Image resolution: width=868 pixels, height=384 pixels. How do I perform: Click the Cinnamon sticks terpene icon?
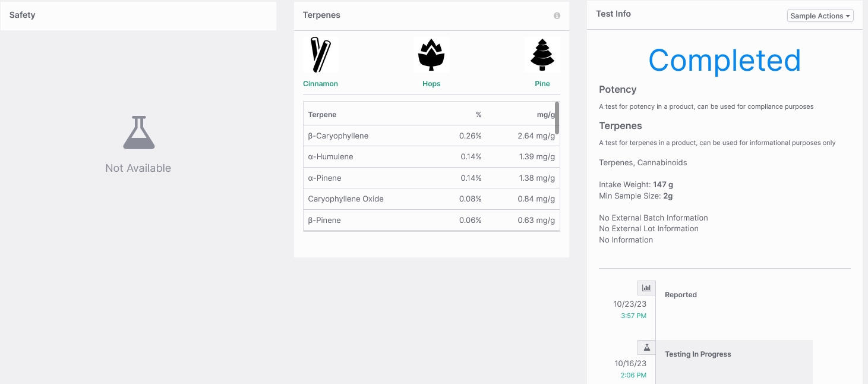(x=320, y=55)
